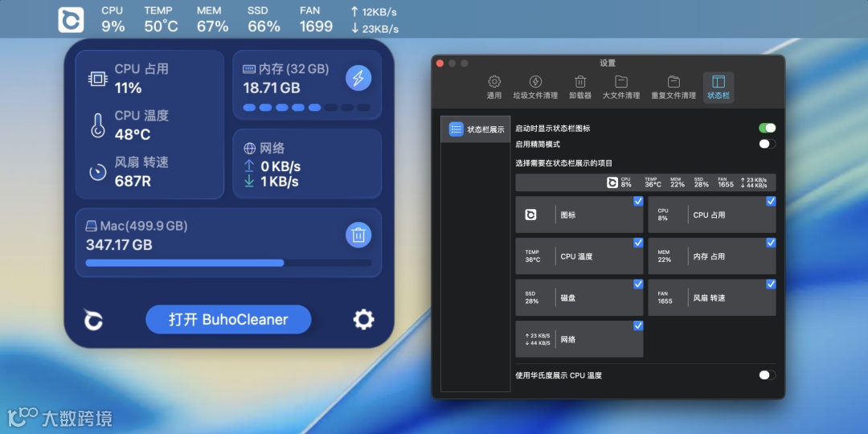This screenshot has width=868, height=434.
Task: Click SSD 66% in the menu bar
Action: (x=264, y=19)
